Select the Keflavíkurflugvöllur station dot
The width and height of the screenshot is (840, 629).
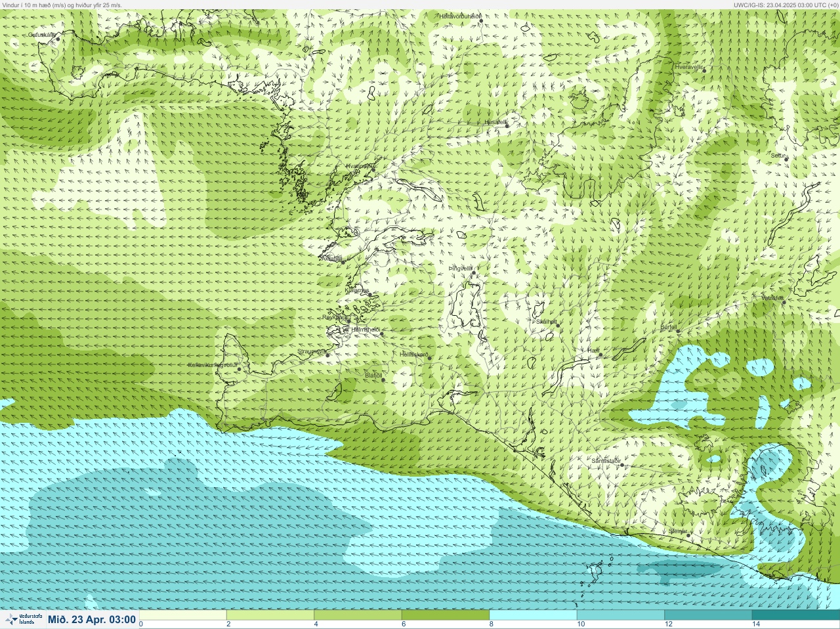(x=240, y=369)
